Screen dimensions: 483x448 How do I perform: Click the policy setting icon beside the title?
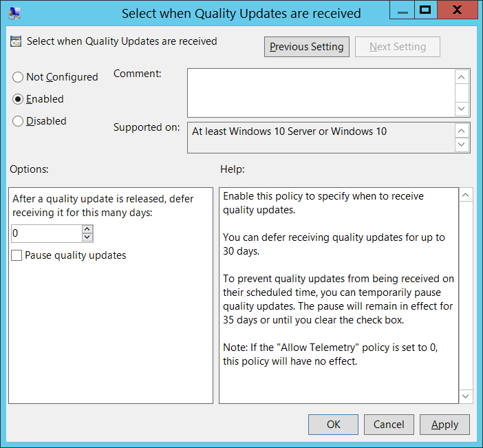16,41
